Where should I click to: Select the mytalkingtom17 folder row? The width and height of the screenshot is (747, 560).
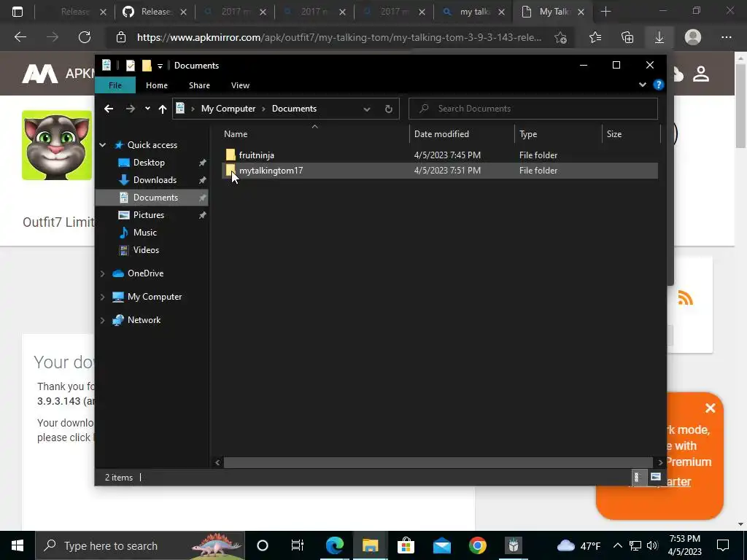tap(440, 171)
